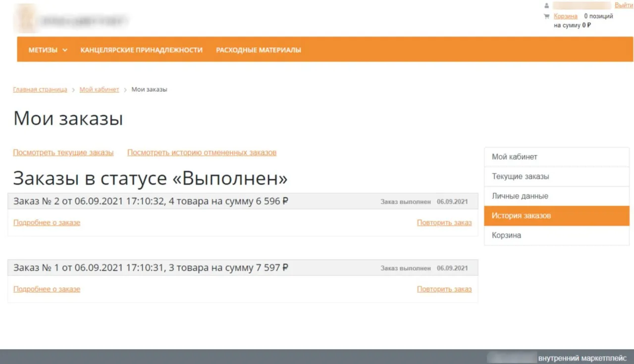Click Посмотреть текущие заказы

coord(62,153)
